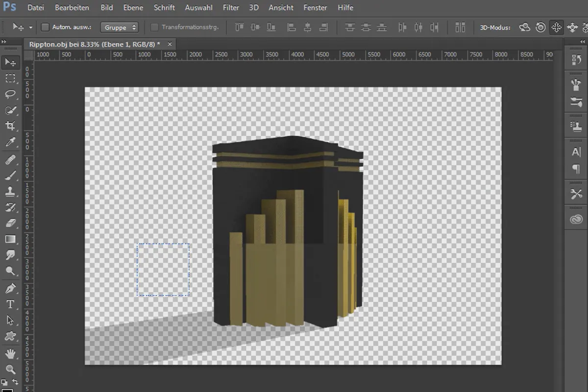Select the Lasso tool

pyautogui.click(x=10, y=94)
